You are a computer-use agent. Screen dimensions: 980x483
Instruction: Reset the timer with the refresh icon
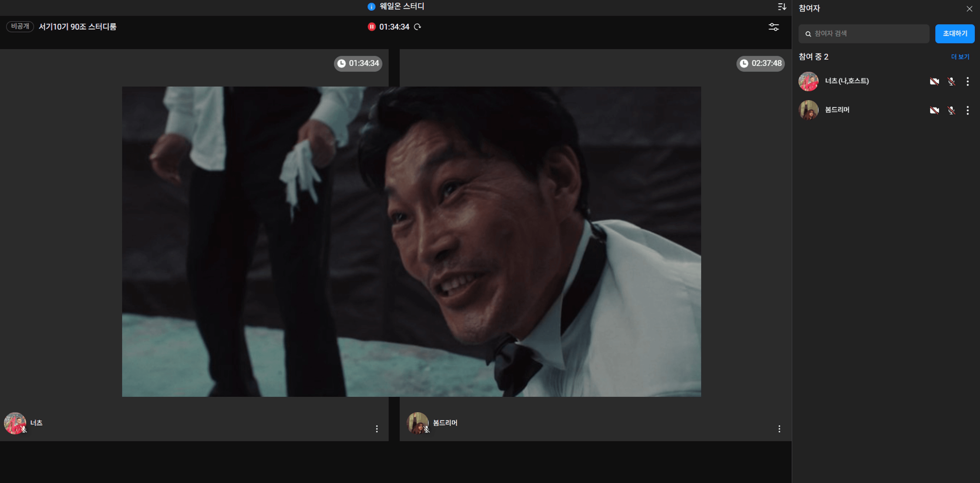417,27
